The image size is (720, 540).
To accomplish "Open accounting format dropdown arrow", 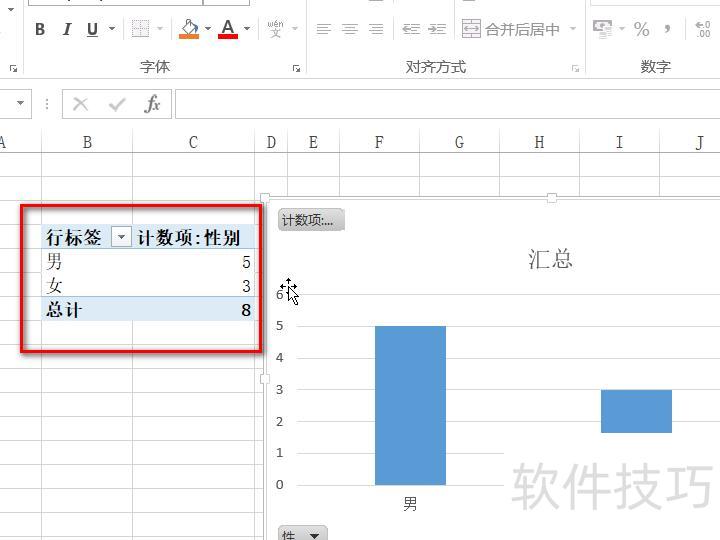I will point(622,28).
